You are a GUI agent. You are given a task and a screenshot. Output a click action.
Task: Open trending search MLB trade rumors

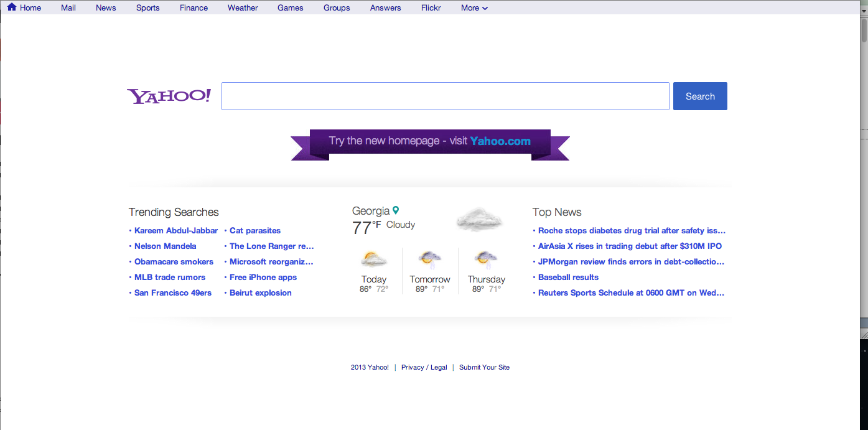[170, 278]
